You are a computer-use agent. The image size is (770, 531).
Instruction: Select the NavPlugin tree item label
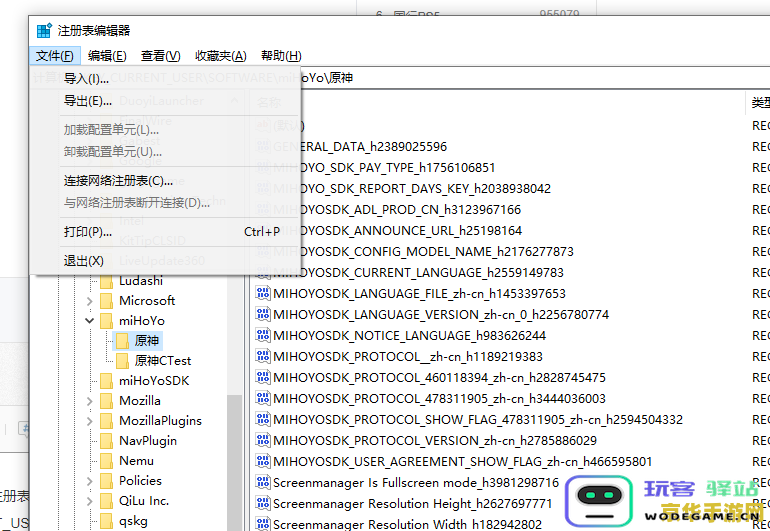(148, 441)
